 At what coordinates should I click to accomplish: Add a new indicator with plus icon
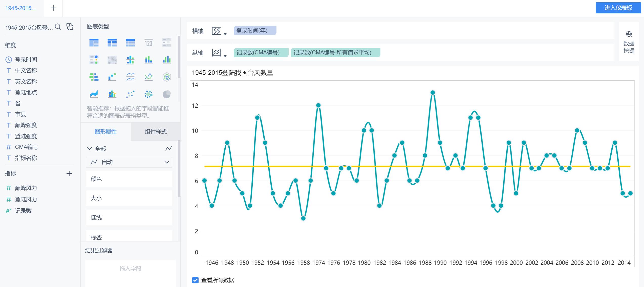click(x=69, y=173)
